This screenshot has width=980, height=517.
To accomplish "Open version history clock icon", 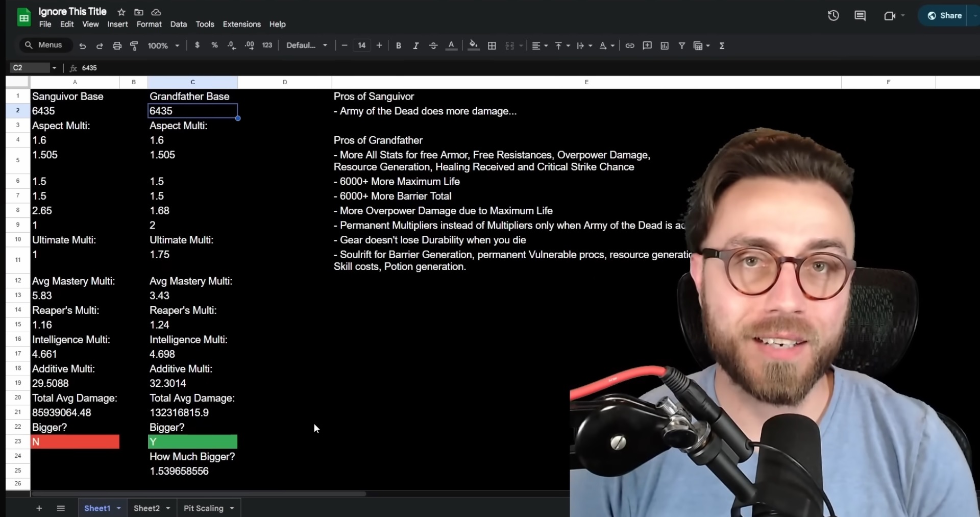I will 834,16.
